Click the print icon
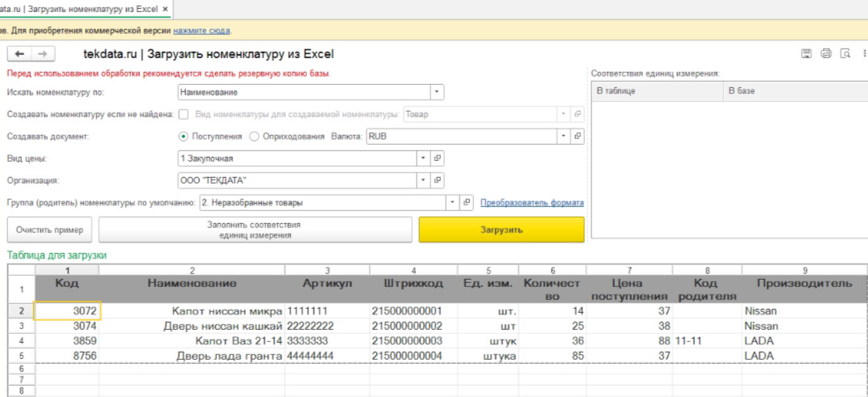Image resolution: width=868 pixels, height=397 pixels. point(826,53)
